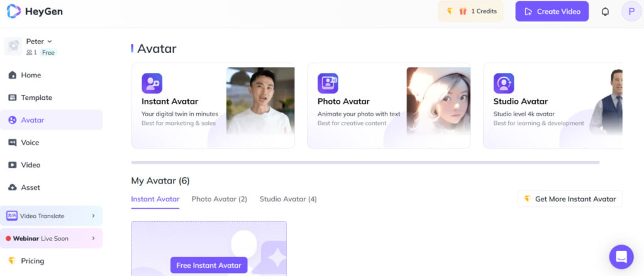The height and width of the screenshot is (276, 644).
Task: Click the Instant Avatar card icon
Action: (152, 84)
